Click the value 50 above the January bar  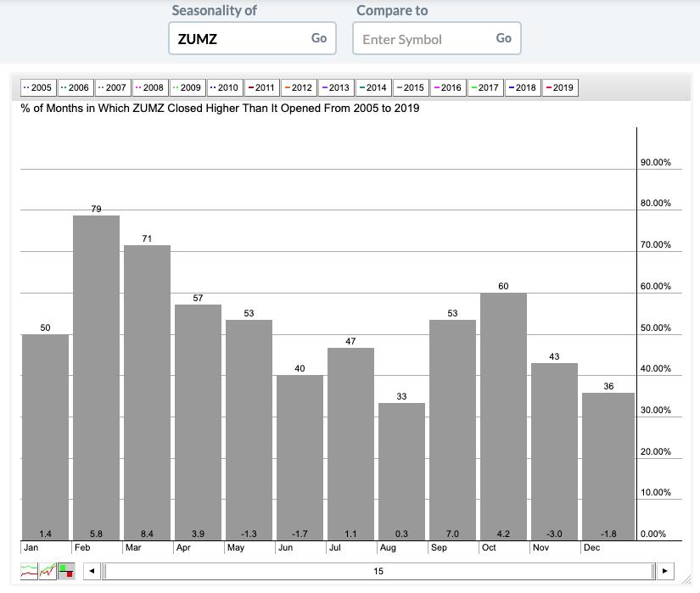coord(45,328)
